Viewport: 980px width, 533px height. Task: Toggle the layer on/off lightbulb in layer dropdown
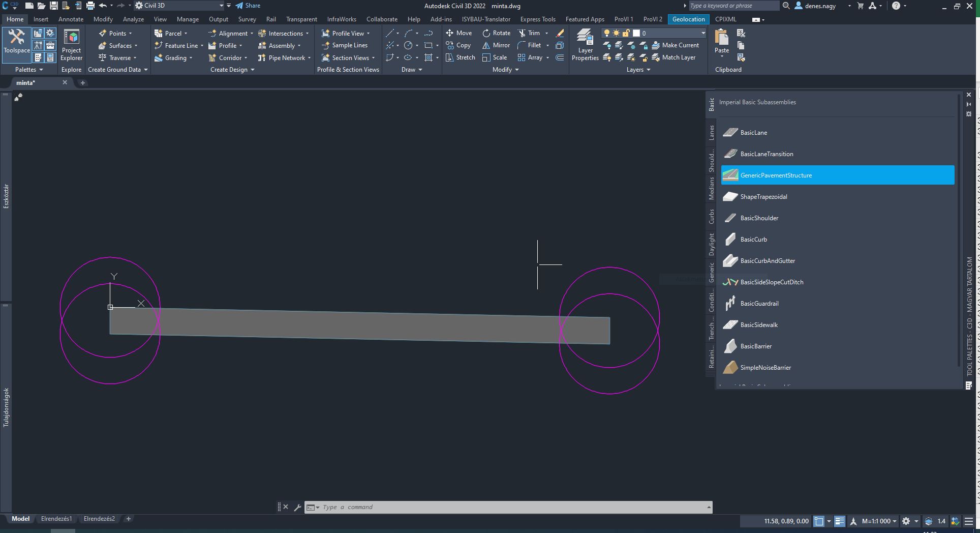pos(606,33)
